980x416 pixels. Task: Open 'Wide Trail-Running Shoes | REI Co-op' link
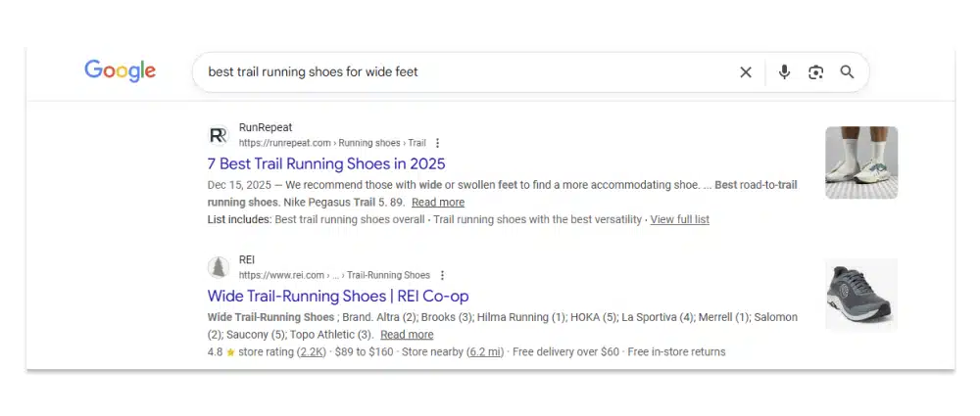[x=338, y=296]
